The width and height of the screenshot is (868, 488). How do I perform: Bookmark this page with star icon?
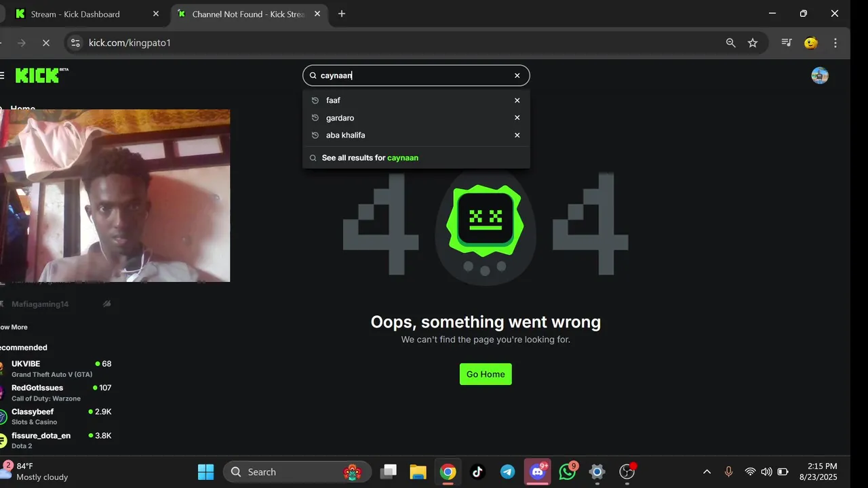click(753, 43)
